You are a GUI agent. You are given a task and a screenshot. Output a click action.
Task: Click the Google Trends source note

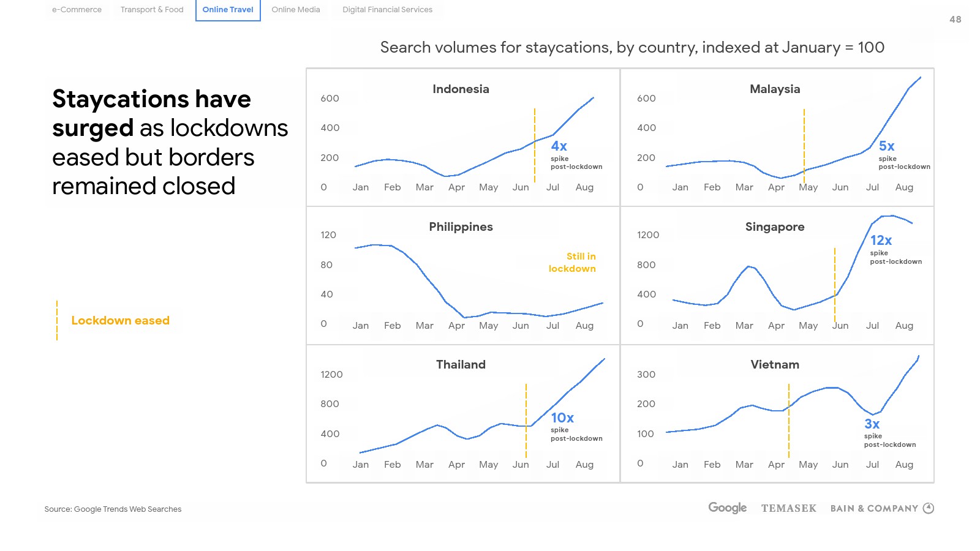pos(113,509)
